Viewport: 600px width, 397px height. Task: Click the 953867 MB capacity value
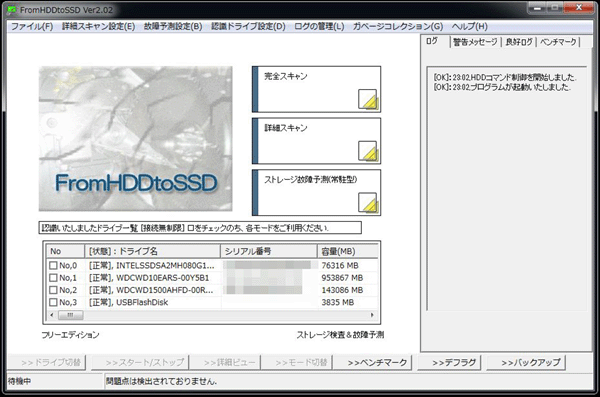tap(342, 278)
